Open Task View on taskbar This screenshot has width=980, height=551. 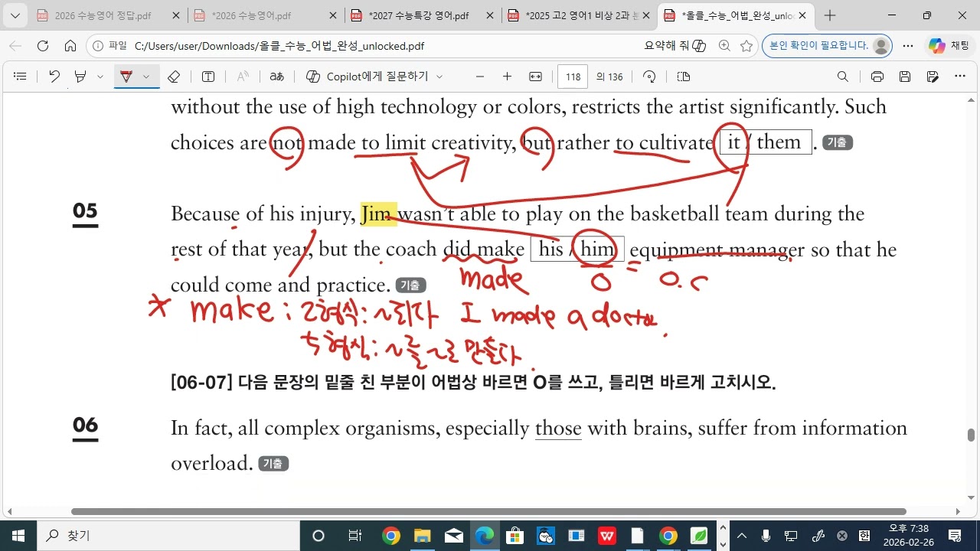(354, 536)
